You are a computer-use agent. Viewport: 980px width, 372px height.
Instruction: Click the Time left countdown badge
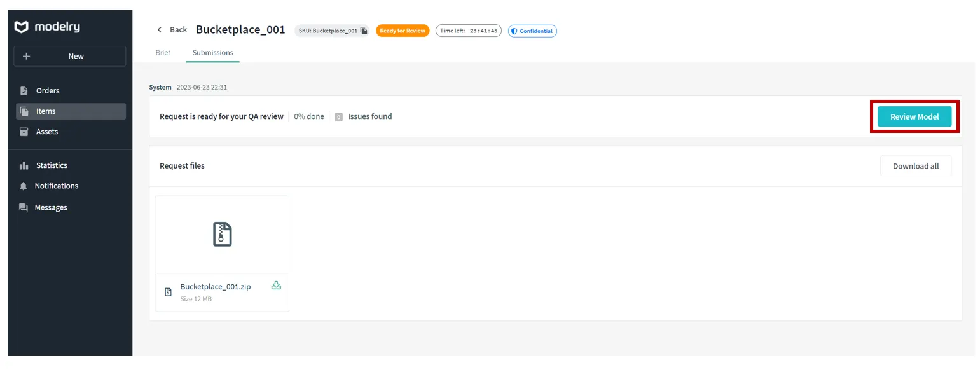pos(469,31)
